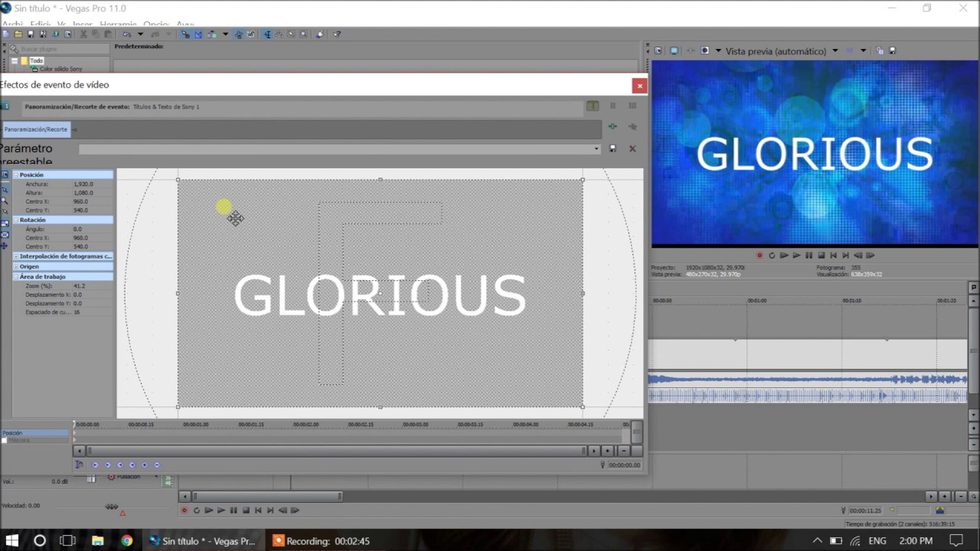Toggle Loop Playback under video preview
The height and width of the screenshot is (551, 980).
click(x=772, y=255)
